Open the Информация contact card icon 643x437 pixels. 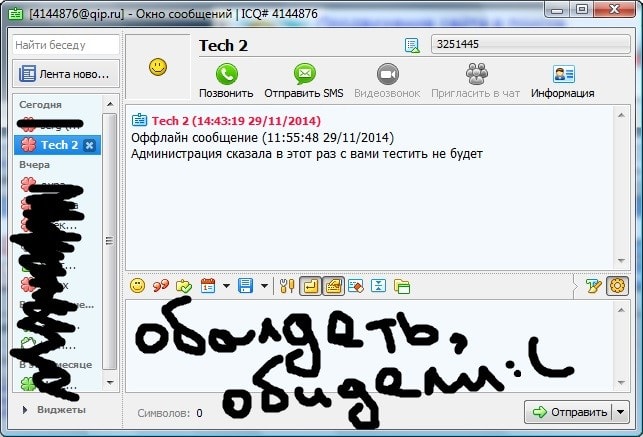click(563, 74)
